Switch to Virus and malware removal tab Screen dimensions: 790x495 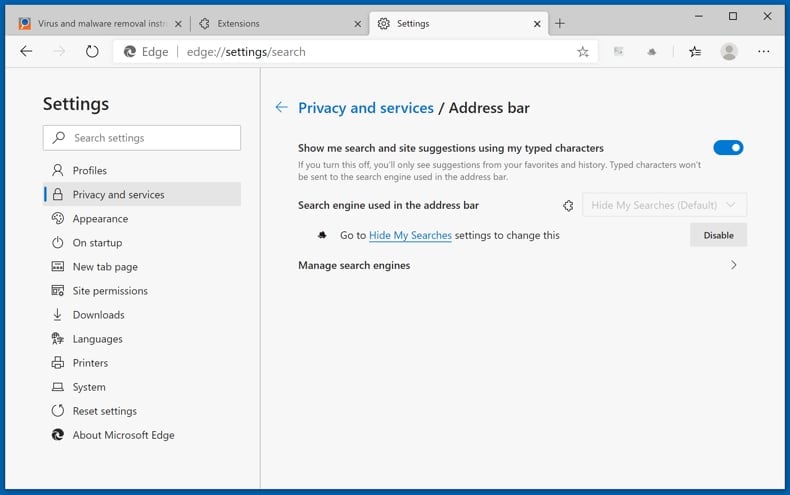[96, 23]
